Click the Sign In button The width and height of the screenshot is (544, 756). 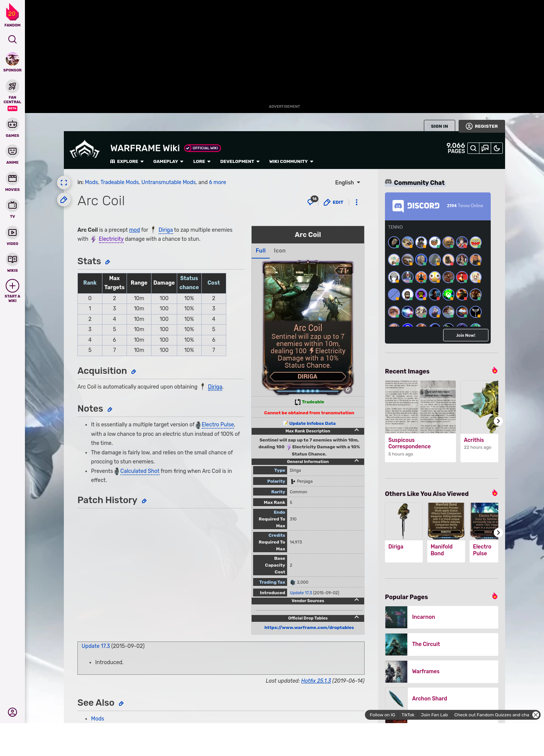[439, 126]
